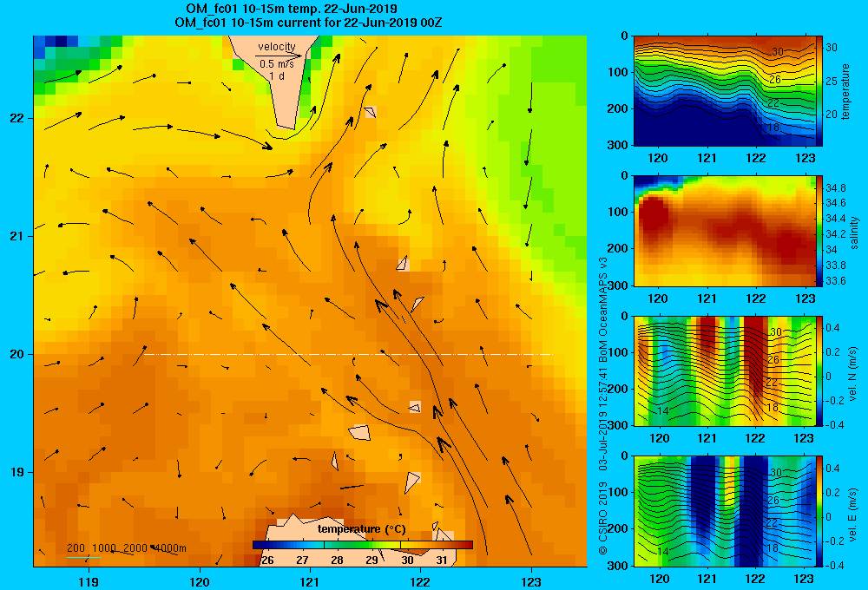Screen dimensions: 868x590
Task: Click the '0.5 m/s' velocity scale text
Action: (x=277, y=64)
